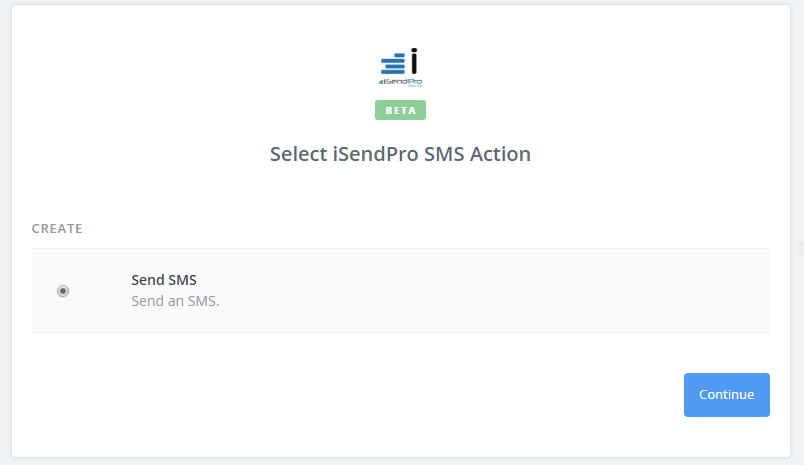Screen dimensions: 804x465
Task: Click the blue stacked bars in logo
Action: click(393, 64)
